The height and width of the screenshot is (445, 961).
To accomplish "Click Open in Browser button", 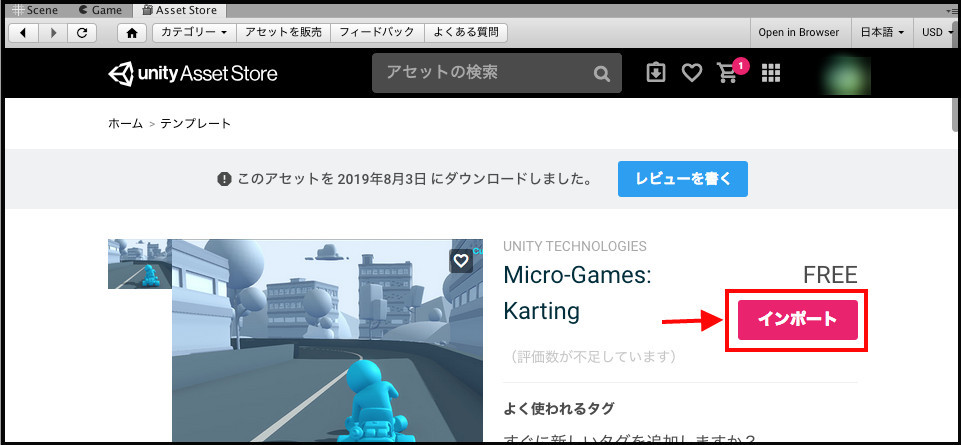I will [799, 32].
